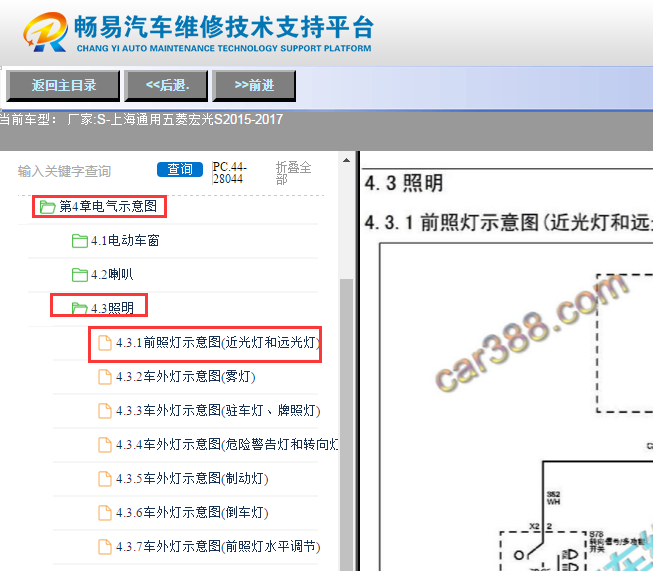The image size is (653, 571).
Task: Expand the 4.1电动车窗 section
Action: (x=125, y=241)
